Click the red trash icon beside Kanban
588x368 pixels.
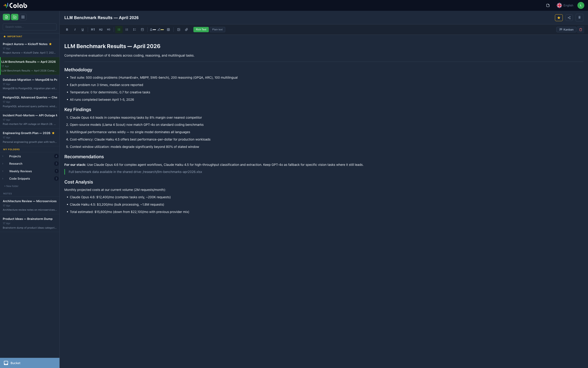(580, 29)
